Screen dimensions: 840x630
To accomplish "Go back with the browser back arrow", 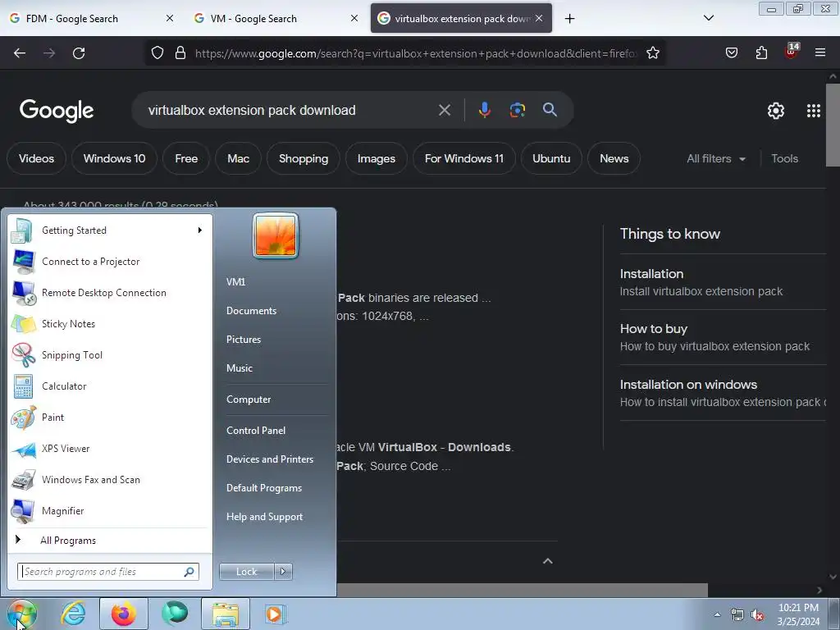I will (20, 53).
